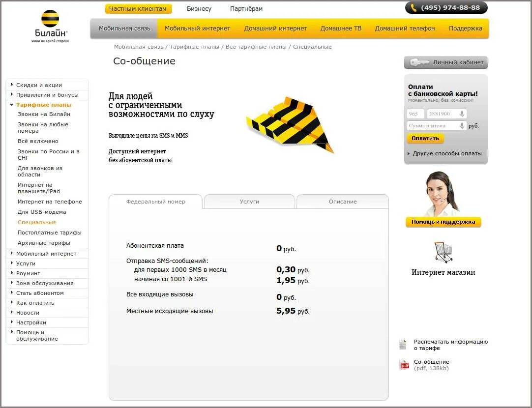Click the support operator photo
Viewport: 532px width, 408px height.
click(x=443, y=193)
